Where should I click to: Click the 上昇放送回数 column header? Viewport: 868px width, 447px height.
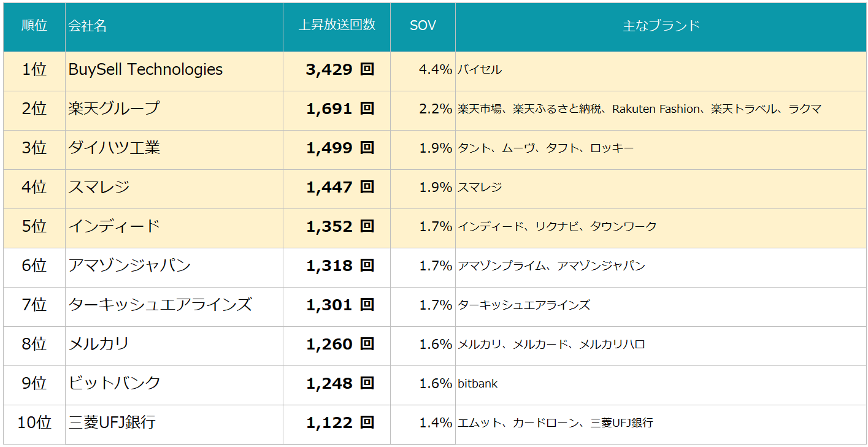tap(336, 25)
